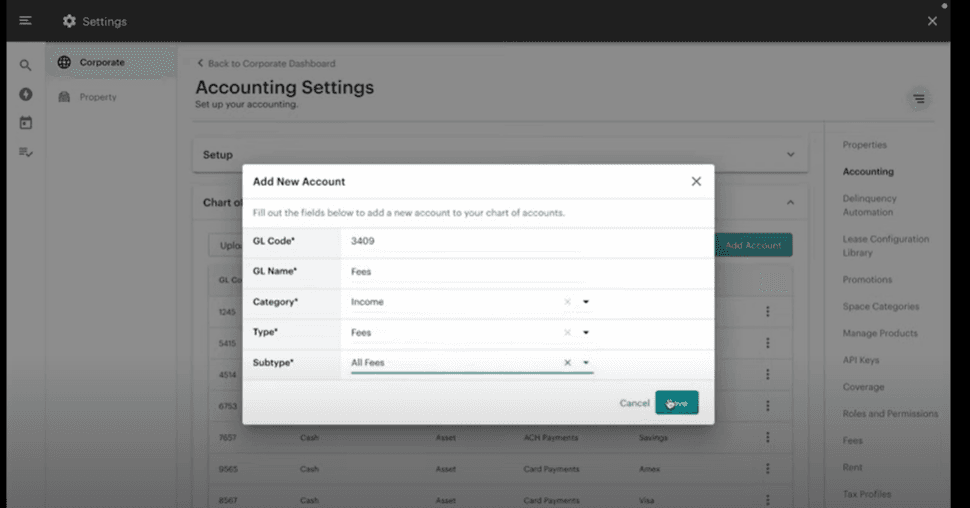Click Cancel in the dialog
Image resolution: width=970 pixels, height=508 pixels.
[x=635, y=403]
